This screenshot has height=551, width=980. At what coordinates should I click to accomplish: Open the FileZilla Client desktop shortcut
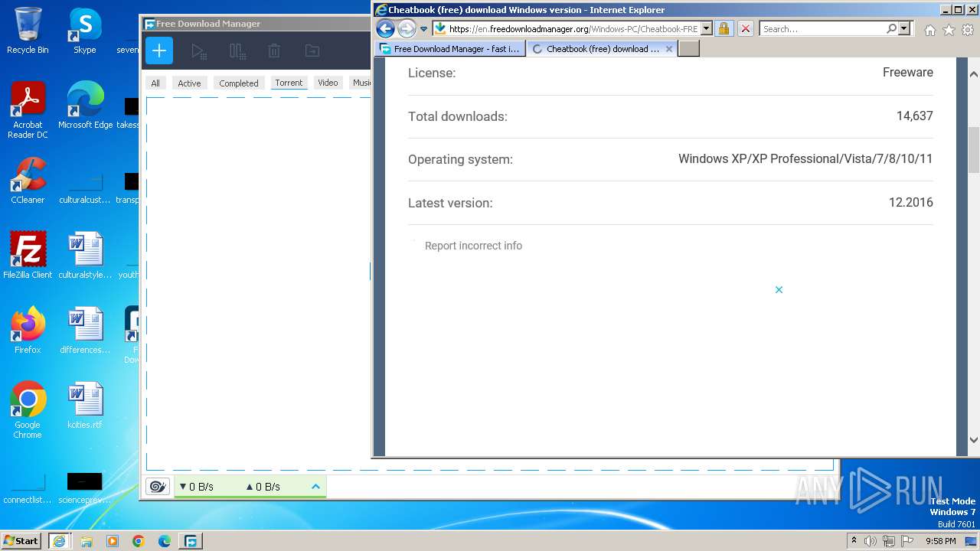point(28,256)
